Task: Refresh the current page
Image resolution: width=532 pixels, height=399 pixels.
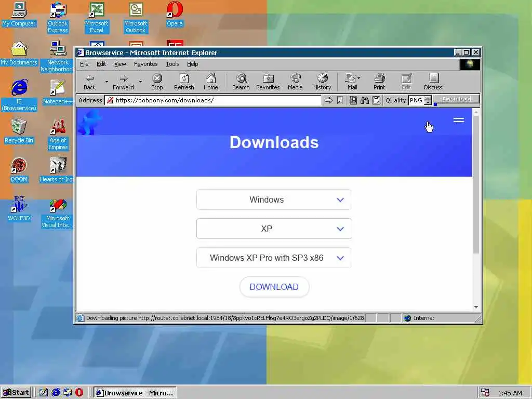Action: [184, 82]
